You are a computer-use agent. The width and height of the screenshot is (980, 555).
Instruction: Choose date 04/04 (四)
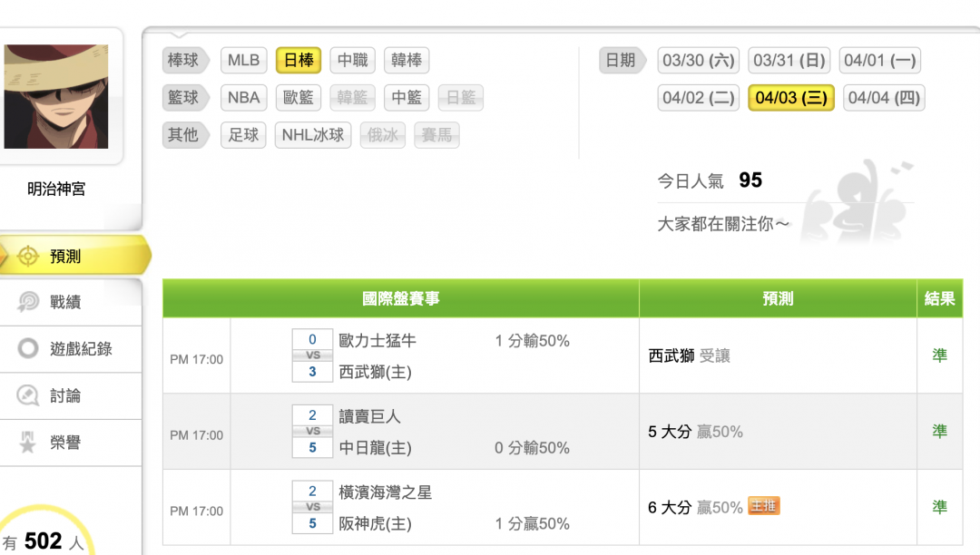point(884,97)
